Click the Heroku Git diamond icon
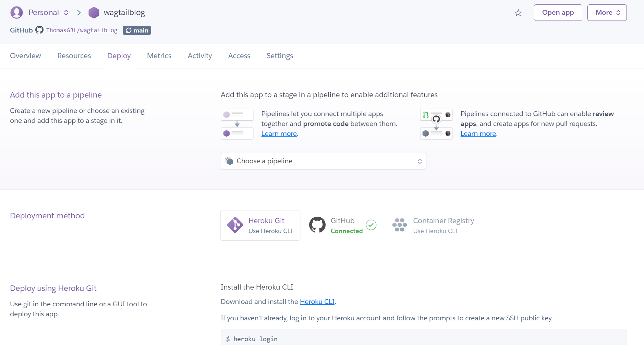Screen dimensions: 644x345 [235, 225]
